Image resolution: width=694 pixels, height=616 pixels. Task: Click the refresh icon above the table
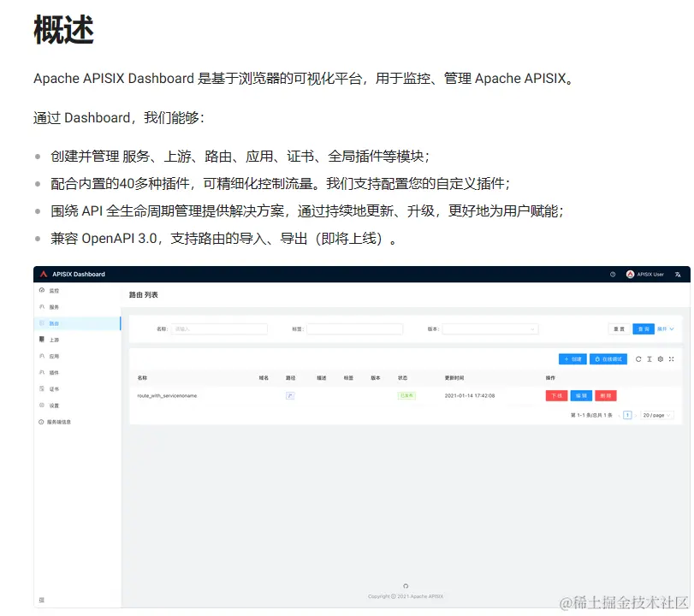tap(638, 358)
